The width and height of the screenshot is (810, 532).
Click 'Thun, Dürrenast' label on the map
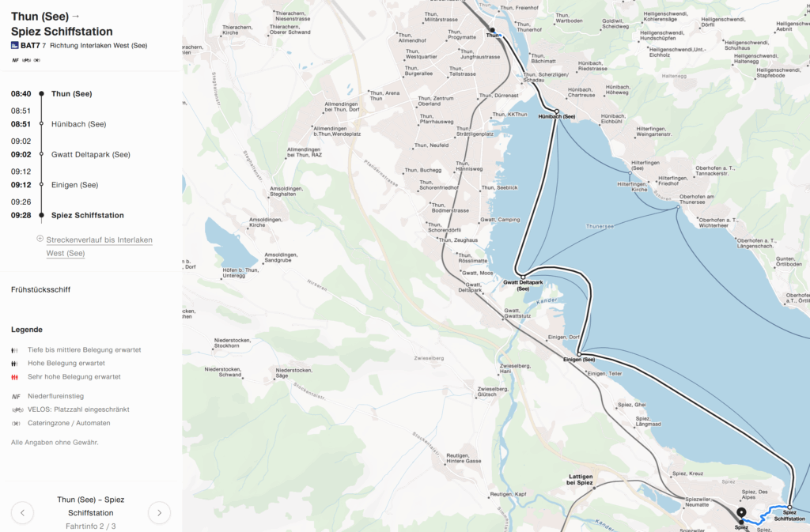tap(499, 96)
